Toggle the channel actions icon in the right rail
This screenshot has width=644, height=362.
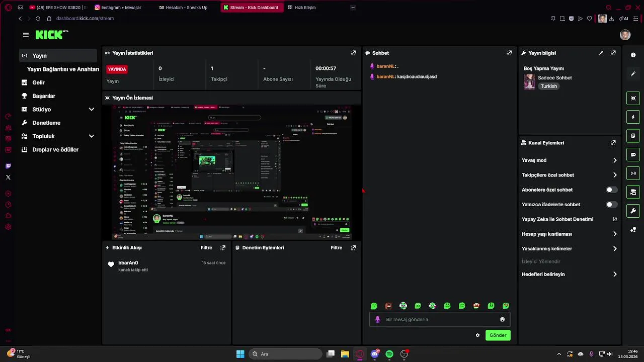pos(633,192)
